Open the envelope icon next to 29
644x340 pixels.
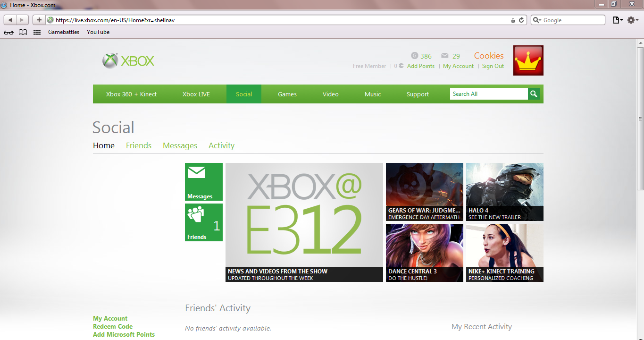pyautogui.click(x=444, y=56)
